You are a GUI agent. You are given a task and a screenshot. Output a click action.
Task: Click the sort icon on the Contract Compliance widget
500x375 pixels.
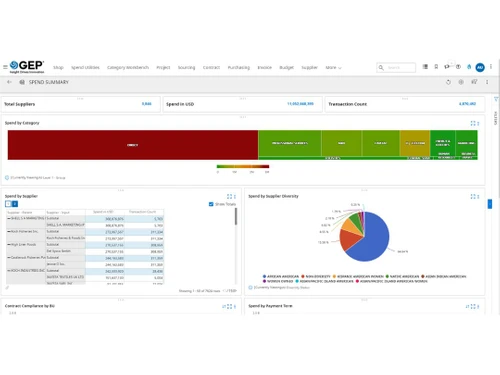[224, 306]
